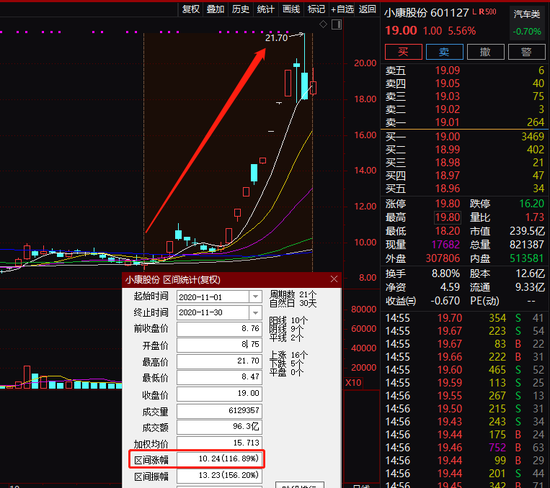550x488 pixels.
Task: Click the 买四 price 18.97
Action: [447, 175]
